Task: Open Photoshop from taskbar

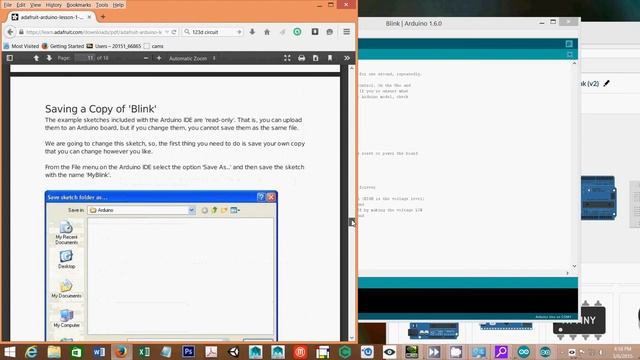Action: coord(189,352)
